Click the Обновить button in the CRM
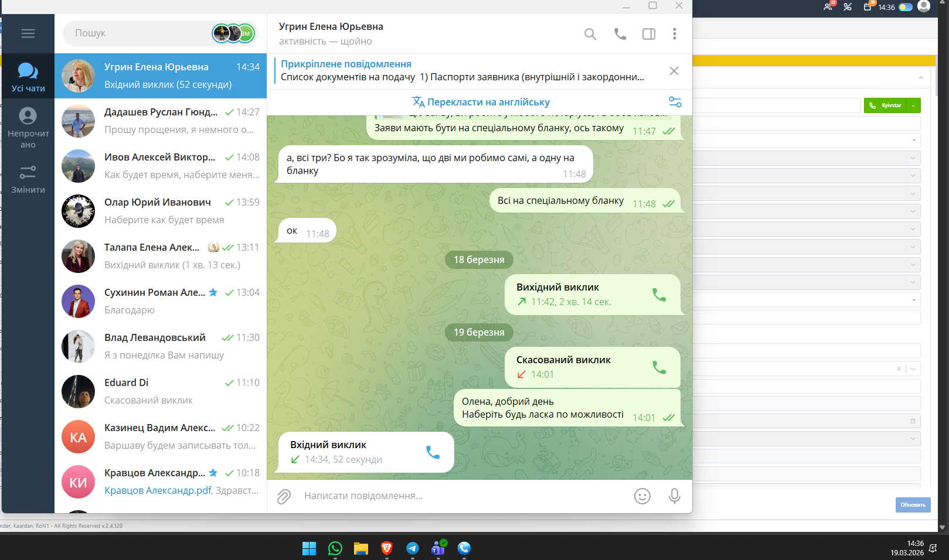Viewport: 949px width, 560px height. 913,505
